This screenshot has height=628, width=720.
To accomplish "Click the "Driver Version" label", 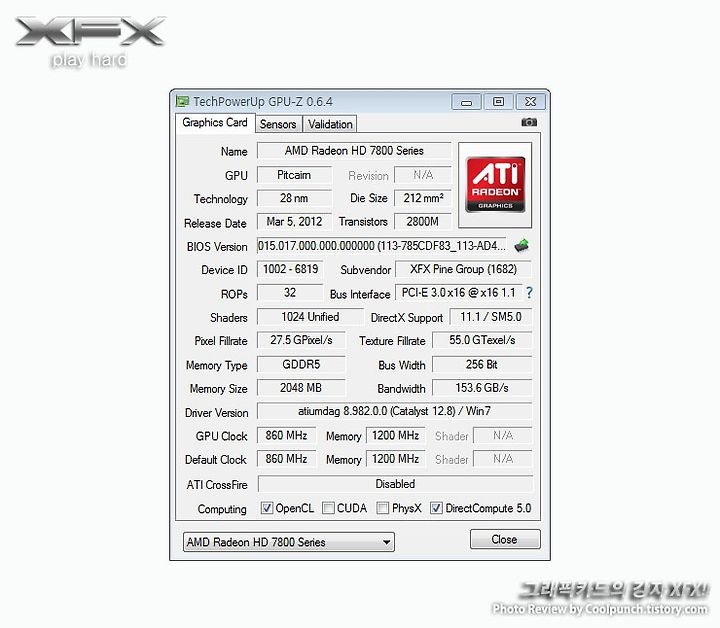I will (x=216, y=413).
